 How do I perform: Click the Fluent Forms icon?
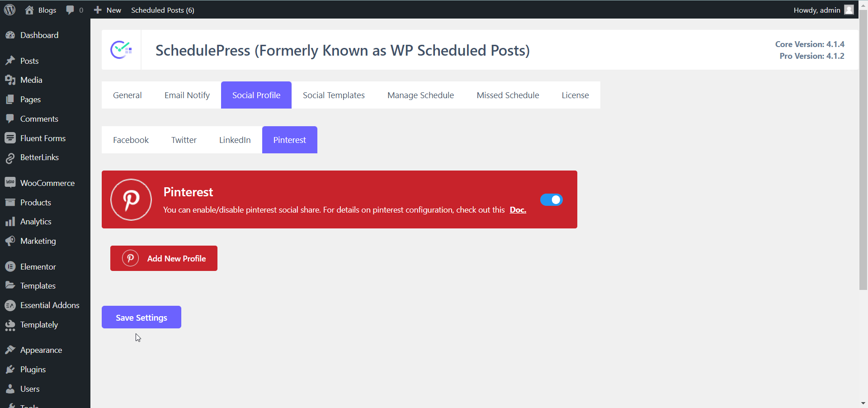(10, 138)
